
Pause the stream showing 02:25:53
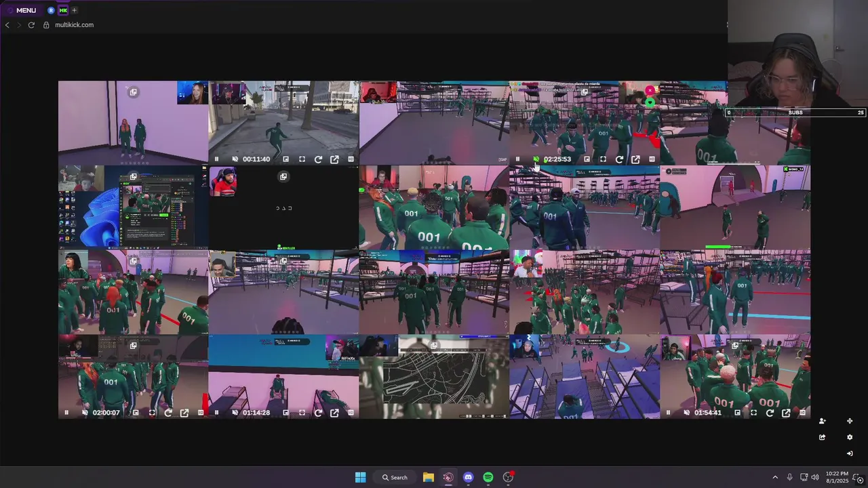pos(517,159)
